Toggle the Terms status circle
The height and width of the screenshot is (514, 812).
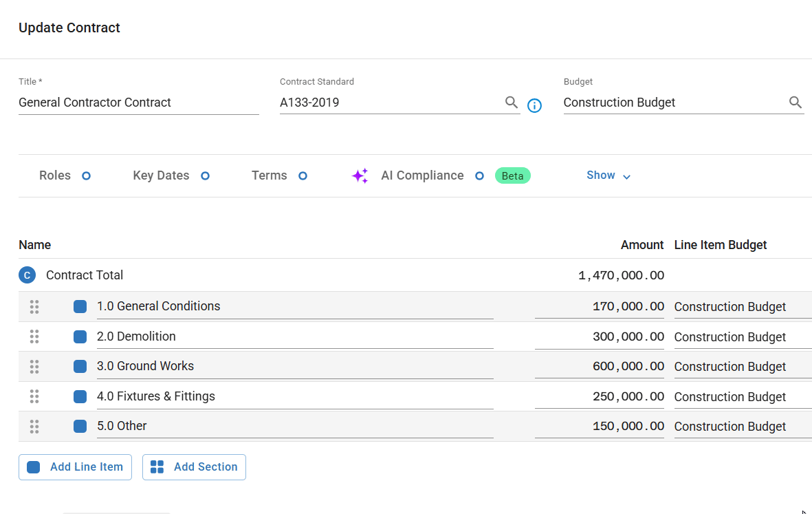click(x=303, y=176)
